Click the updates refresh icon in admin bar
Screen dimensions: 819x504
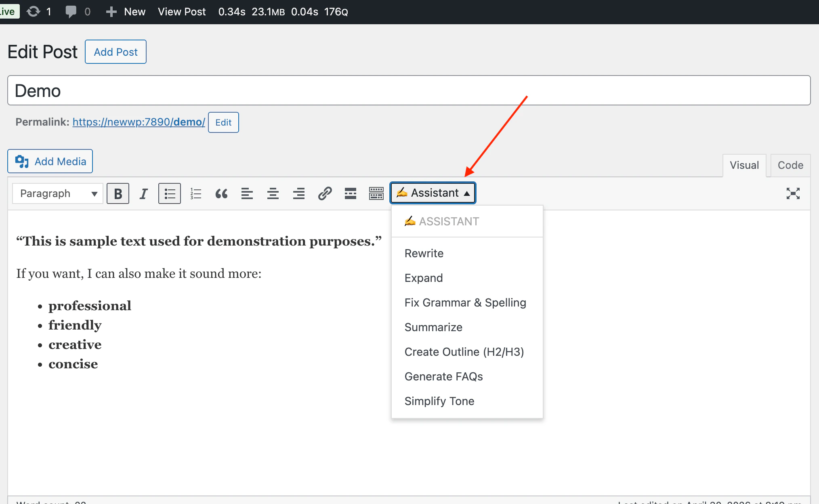(34, 12)
